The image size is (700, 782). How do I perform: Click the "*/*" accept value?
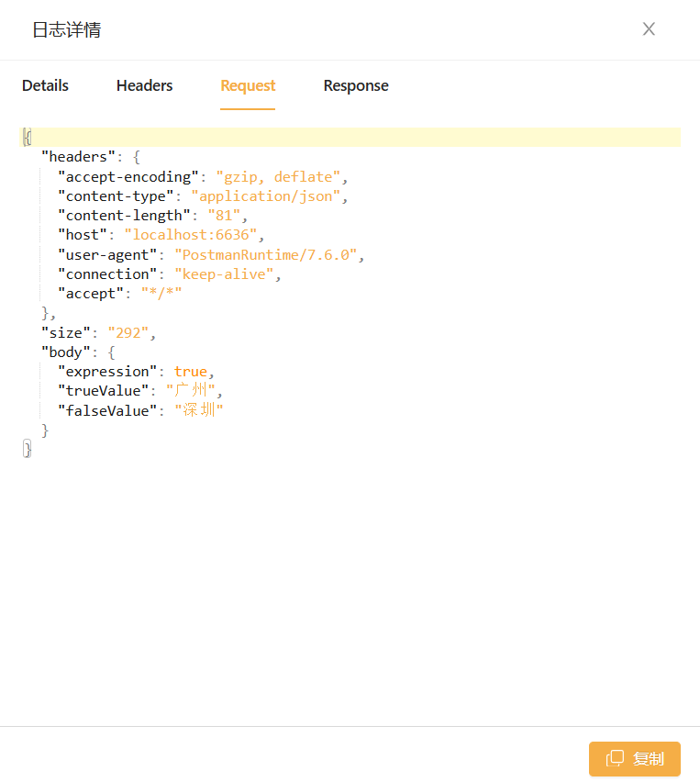click(x=161, y=294)
